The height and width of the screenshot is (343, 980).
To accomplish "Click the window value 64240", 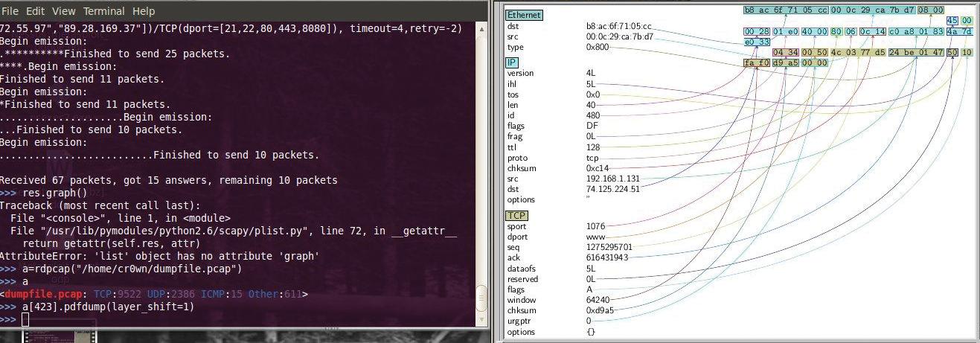I will click(598, 300).
